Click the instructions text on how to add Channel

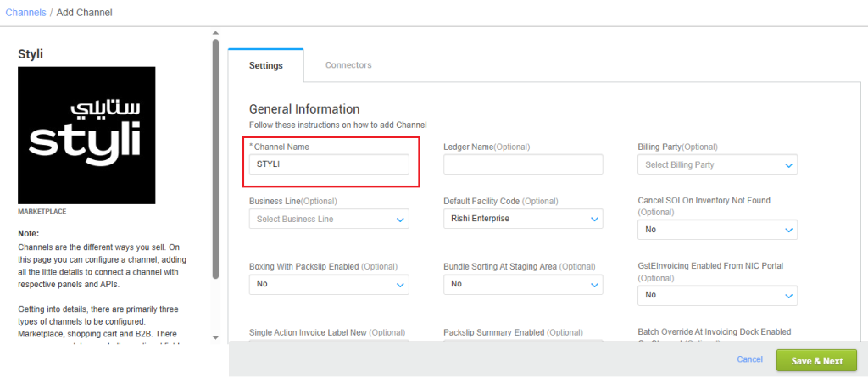337,125
